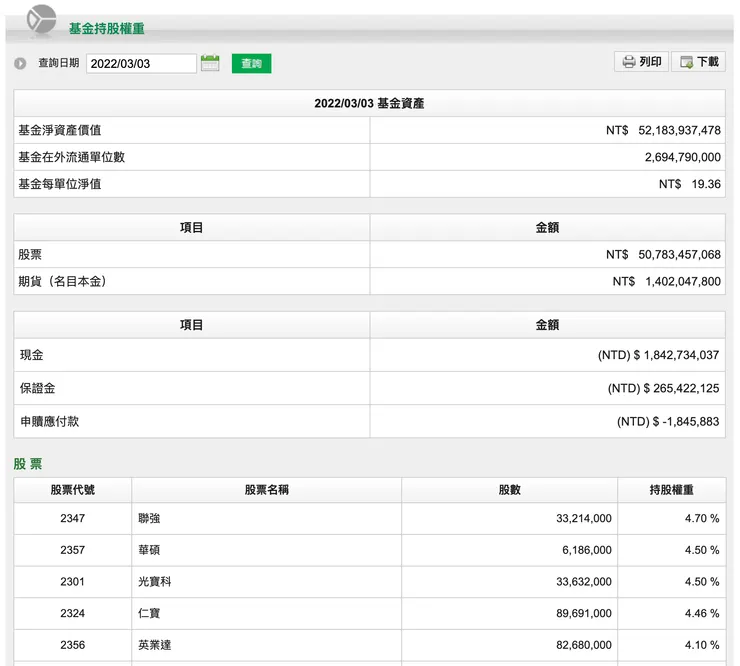Select amount (NTD) $ 1,842,734,037
740x666 pixels.
pos(658,355)
